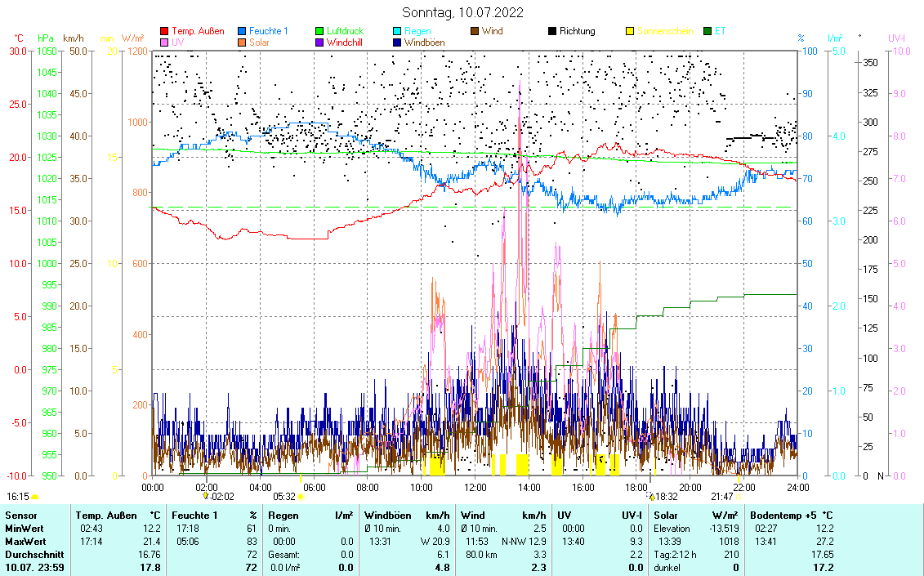Click the 12:00 label on time axis
This screenshot has height=576, width=924.
(475, 487)
